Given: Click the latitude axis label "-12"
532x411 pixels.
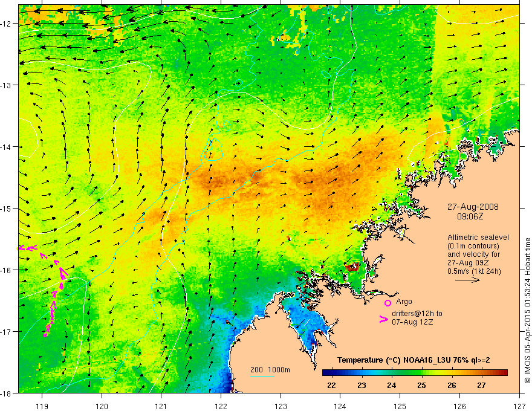Looking at the screenshot, I should click(6, 24).
